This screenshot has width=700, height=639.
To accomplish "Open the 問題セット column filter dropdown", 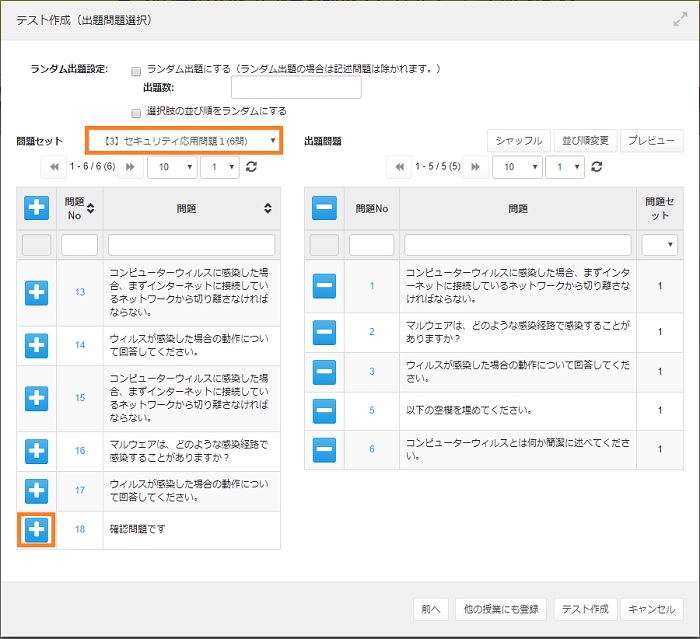I will coord(659,244).
